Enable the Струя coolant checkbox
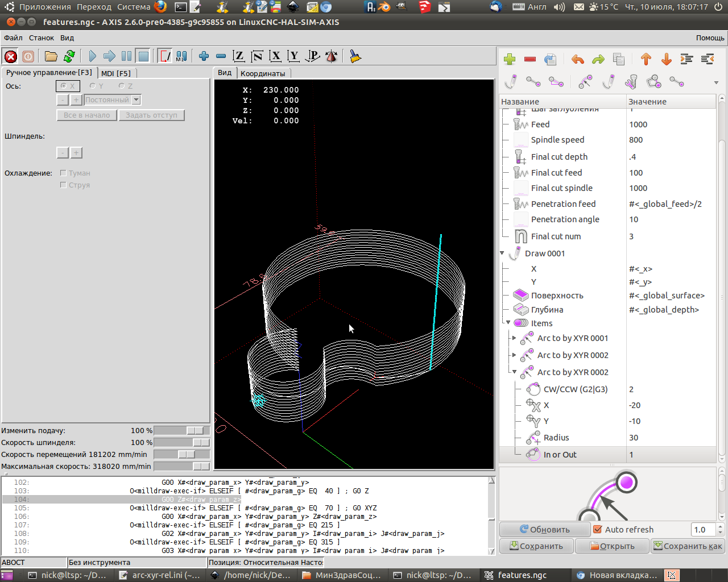Viewport: 728px width, 582px height. tap(63, 185)
